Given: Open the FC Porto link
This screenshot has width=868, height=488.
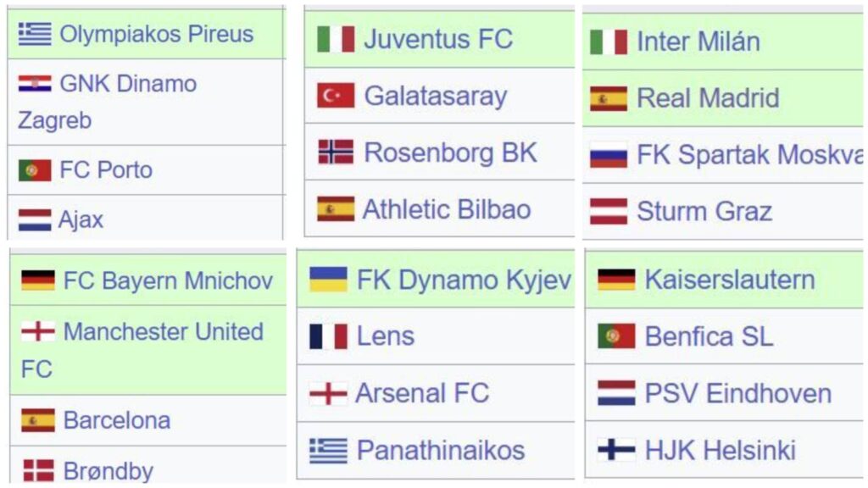Looking at the screenshot, I should tap(106, 169).
